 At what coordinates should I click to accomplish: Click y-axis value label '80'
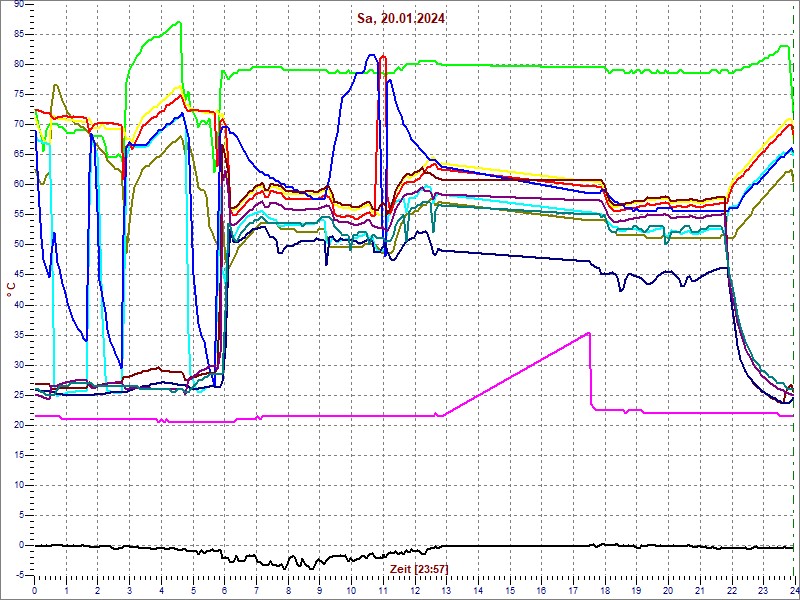coord(19,64)
